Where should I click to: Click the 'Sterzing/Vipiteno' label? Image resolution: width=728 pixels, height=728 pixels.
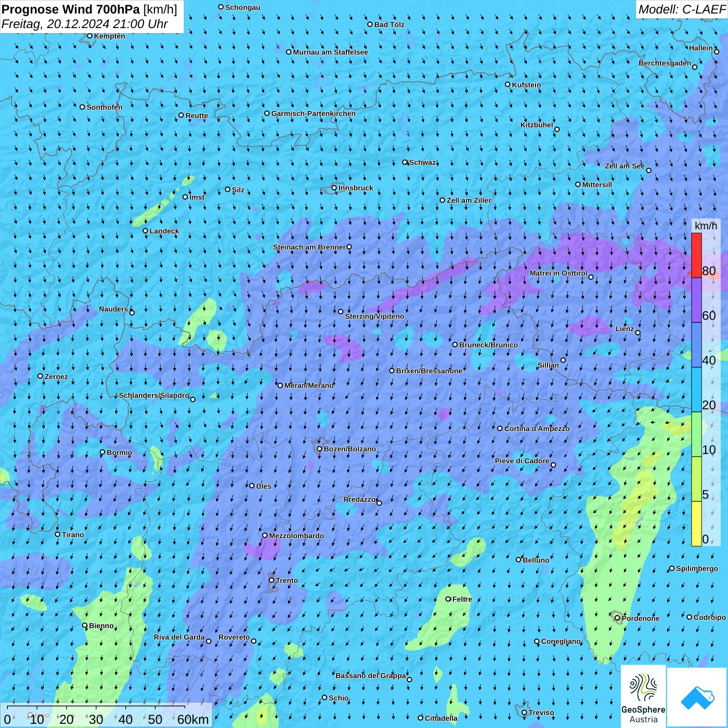[x=374, y=316]
